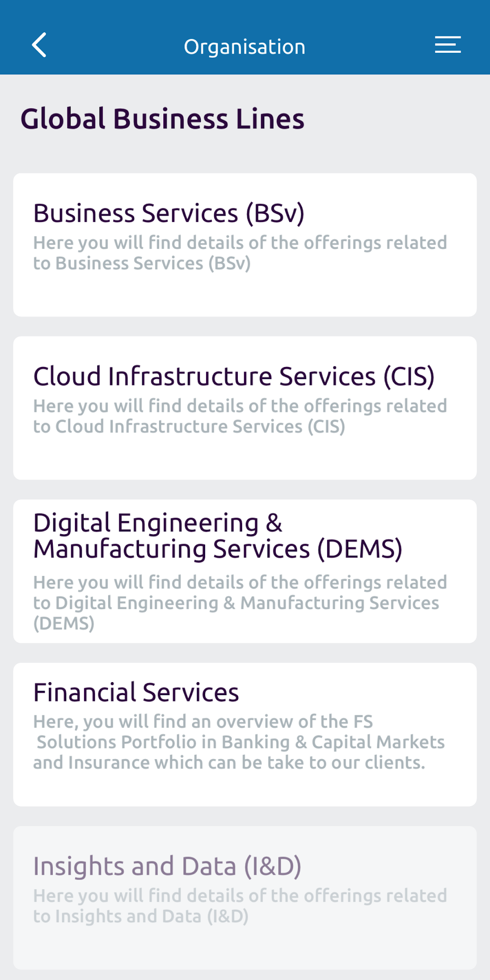Tap the Financial Services title text

coord(136,693)
